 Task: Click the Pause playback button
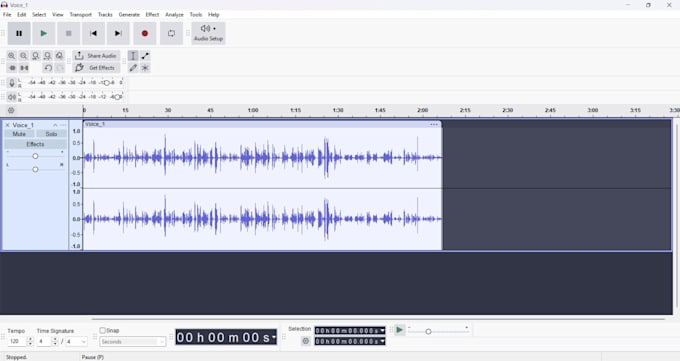(x=19, y=33)
